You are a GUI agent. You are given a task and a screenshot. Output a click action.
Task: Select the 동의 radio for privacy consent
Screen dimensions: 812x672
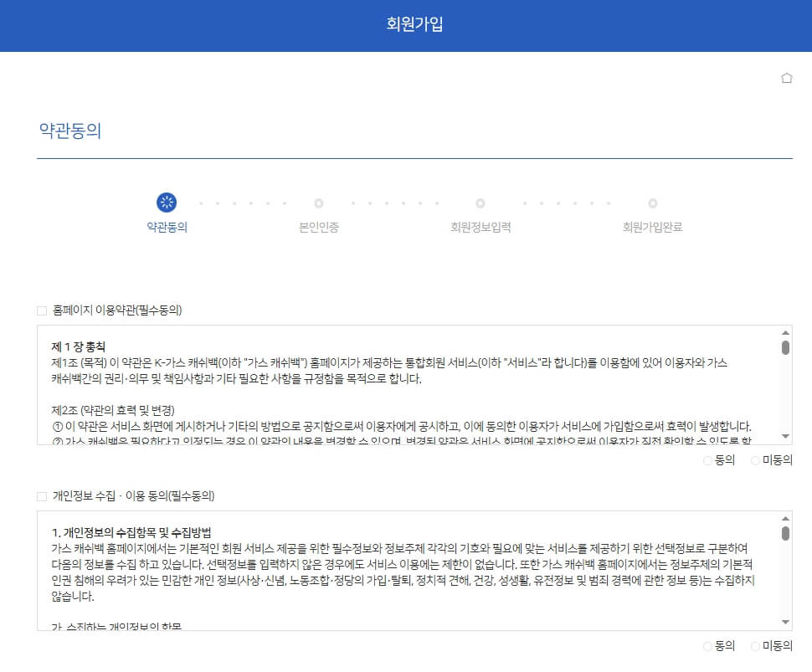pos(708,645)
